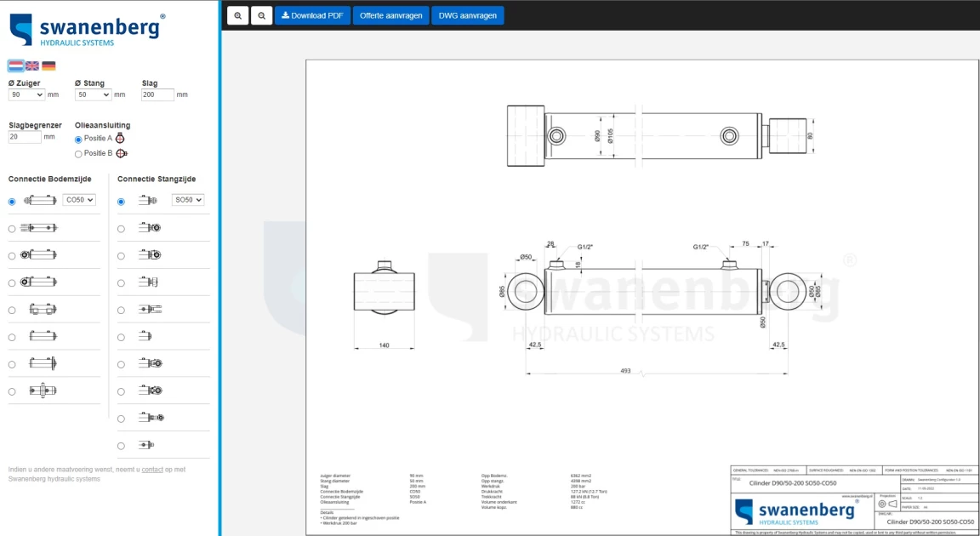This screenshot has width=980, height=536.
Task: Switch language via the Dutch flag
Action: coord(15,66)
